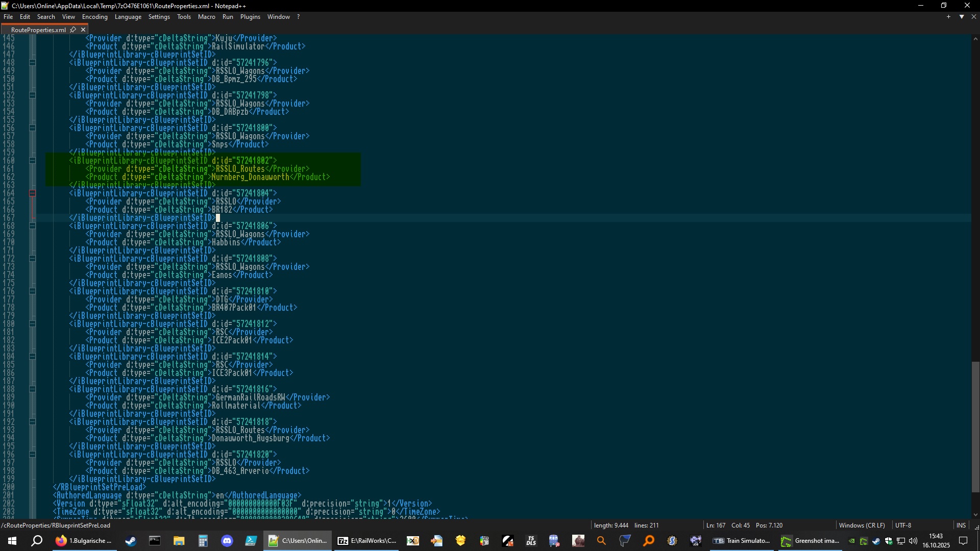Open Discord from the taskbar
The image size is (980, 551).
tap(227, 541)
